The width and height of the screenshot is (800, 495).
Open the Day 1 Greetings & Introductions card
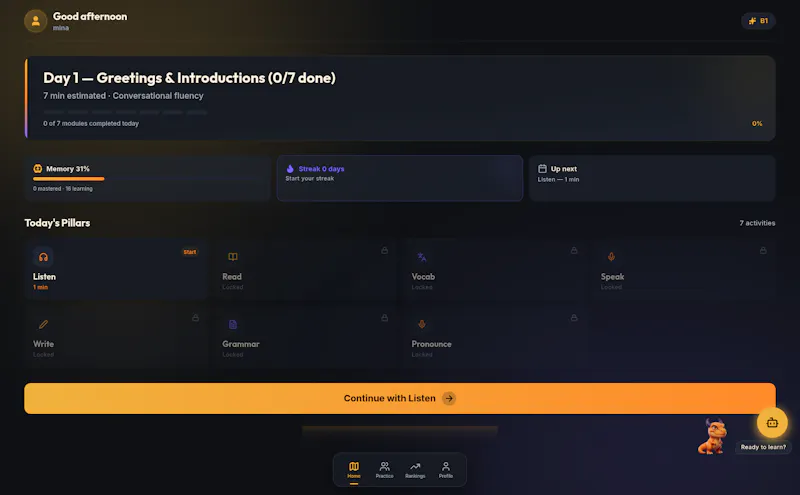(x=400, y=98)
